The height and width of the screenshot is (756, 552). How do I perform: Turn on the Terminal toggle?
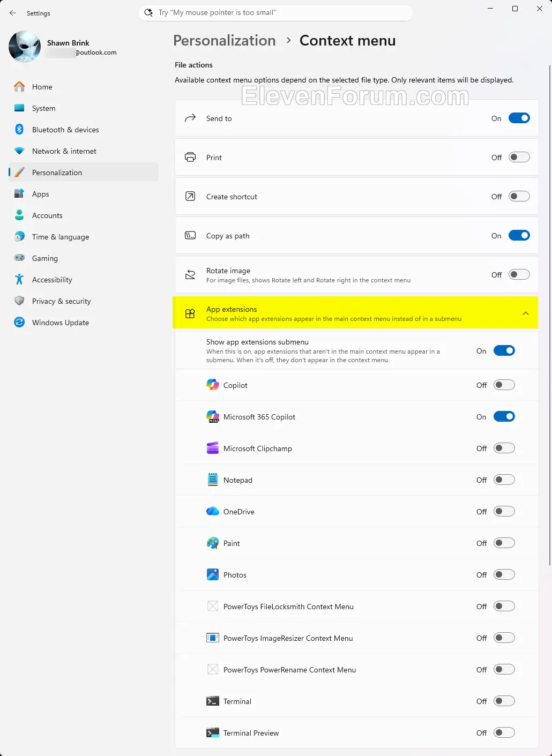[x=504, y=701]
